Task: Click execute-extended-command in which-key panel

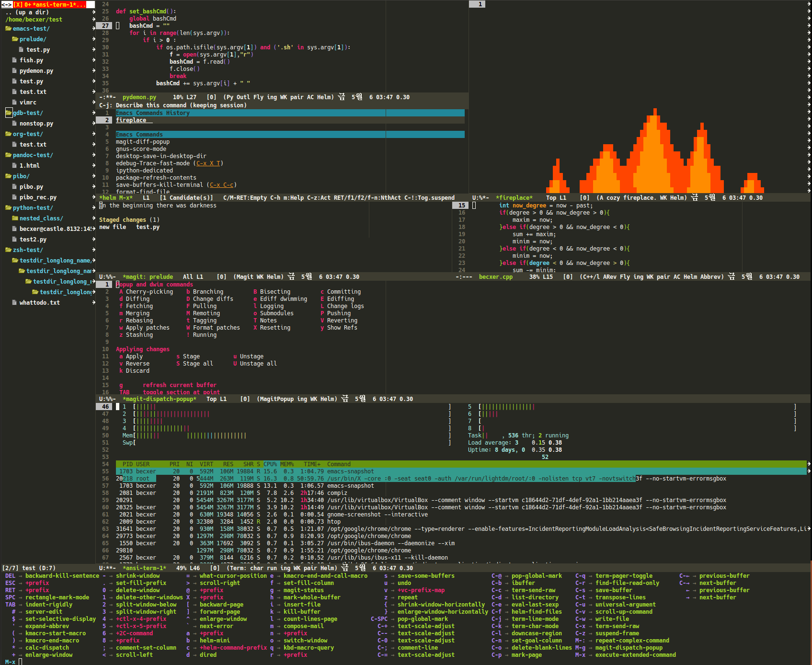Action: (636, 655)
